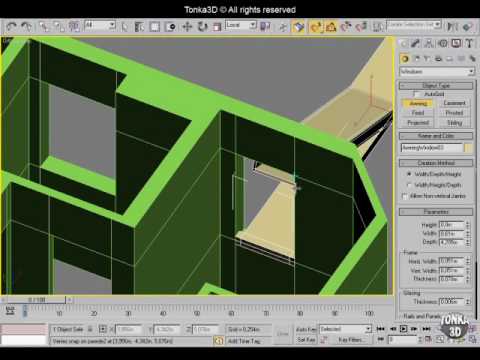Select the Width/Depth/Height radio option

point(409,174)
